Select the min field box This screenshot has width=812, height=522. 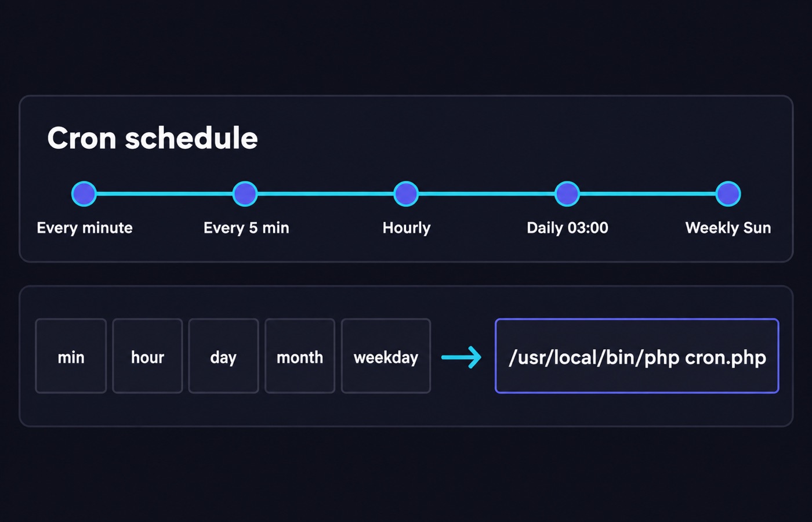71,356
